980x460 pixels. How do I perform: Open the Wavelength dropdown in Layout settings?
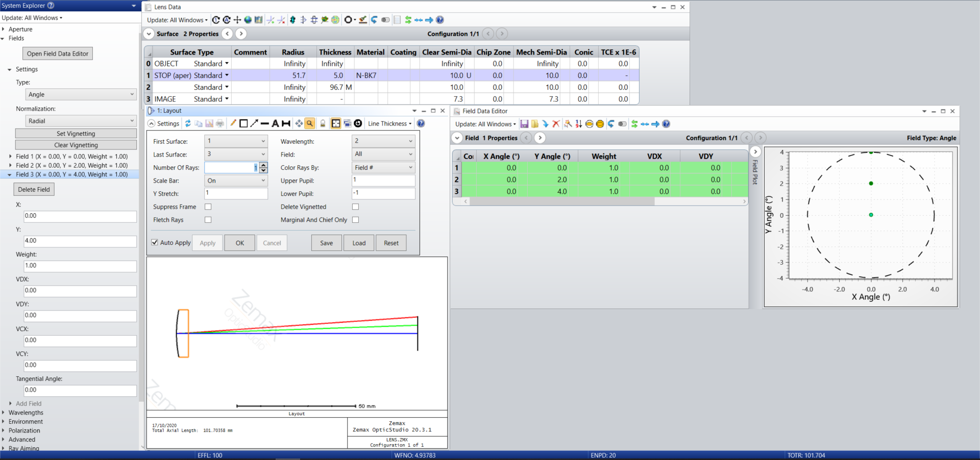coord(383,141)
